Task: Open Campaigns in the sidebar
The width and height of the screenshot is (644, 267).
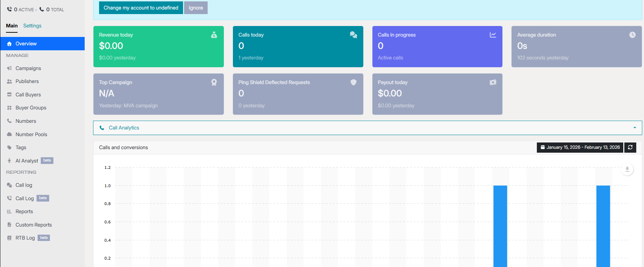Action: coord(43,68)
